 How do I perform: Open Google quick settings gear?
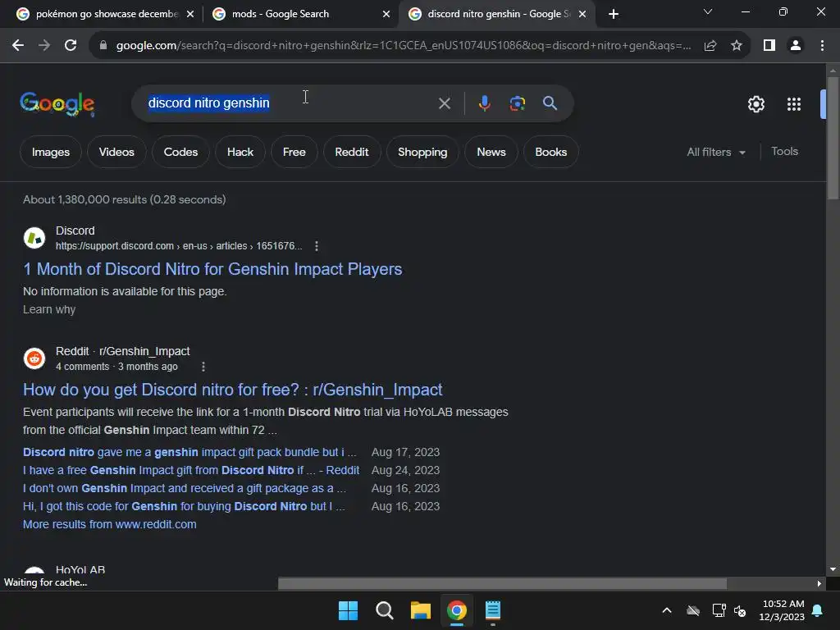(x=756, y=104)
